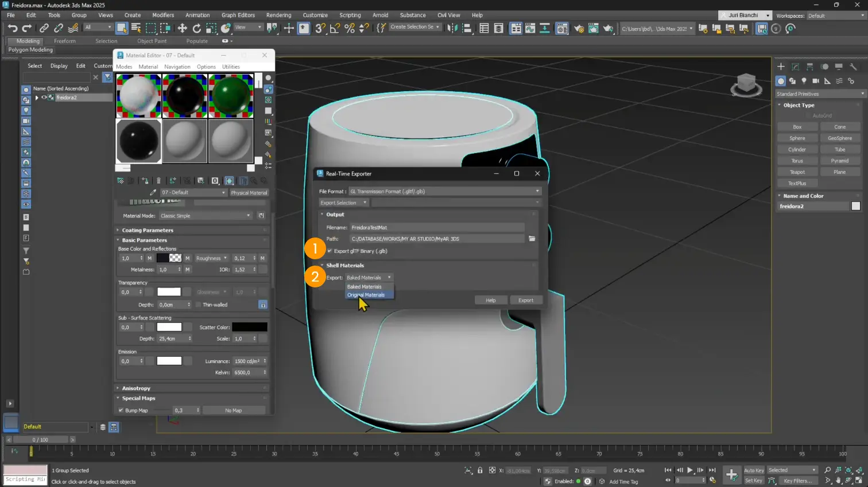Viewport: 868px width, 487px height.
Task: Toggle the Auto Key button
Action: pyautogui.click(x=754, y=470)
